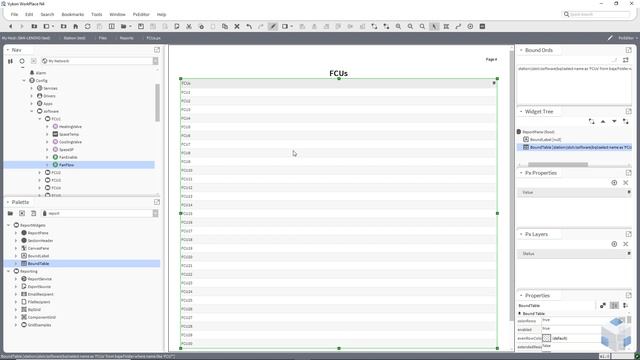640x360 pixels.
Task: Select ReportPane in the palette
Action: point(35,233)
